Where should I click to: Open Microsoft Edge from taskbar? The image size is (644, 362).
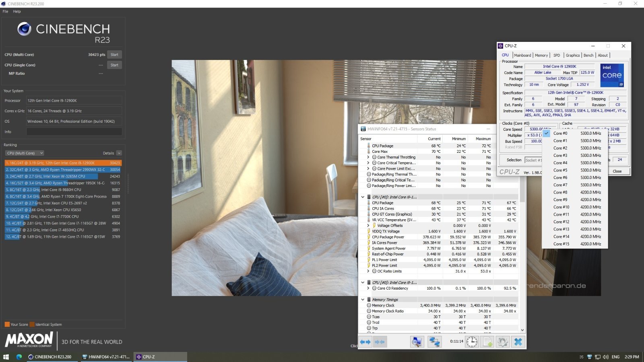(x=19, y=357)
